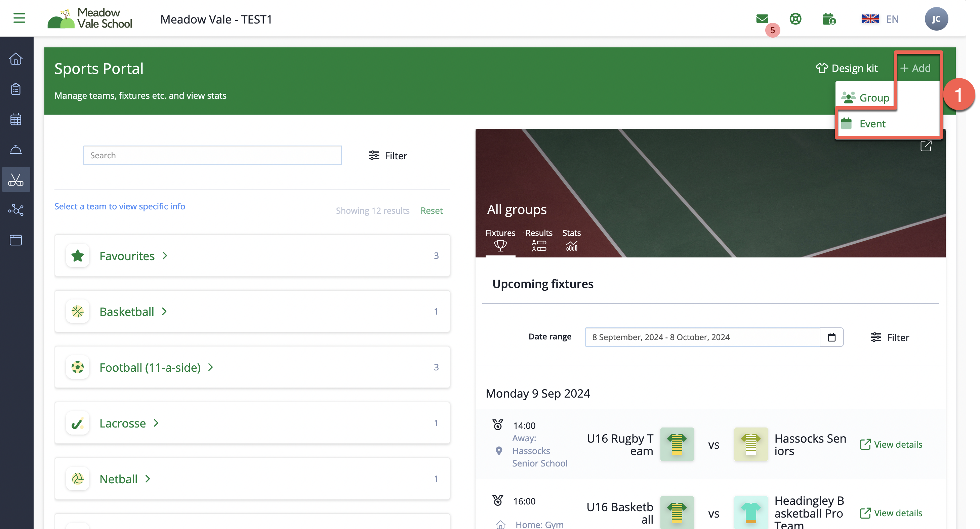Open the hamburger menu
Viewport: 980px width, 529px height.
(x=19, y=18)
